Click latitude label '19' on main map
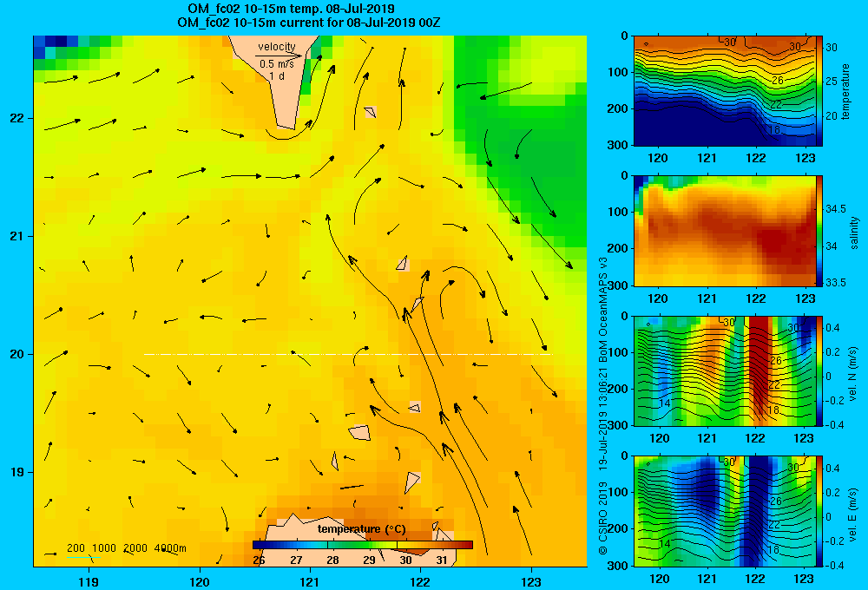This screenshot has width=868, height=590. point(16,472)
